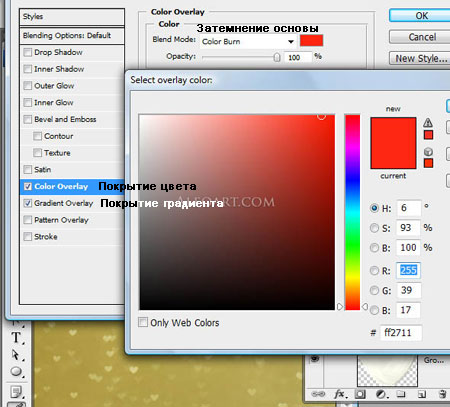Create new adjustment layer half-circle icon
Viewport: 450px width, 407px height.
(x=381, y=394)
